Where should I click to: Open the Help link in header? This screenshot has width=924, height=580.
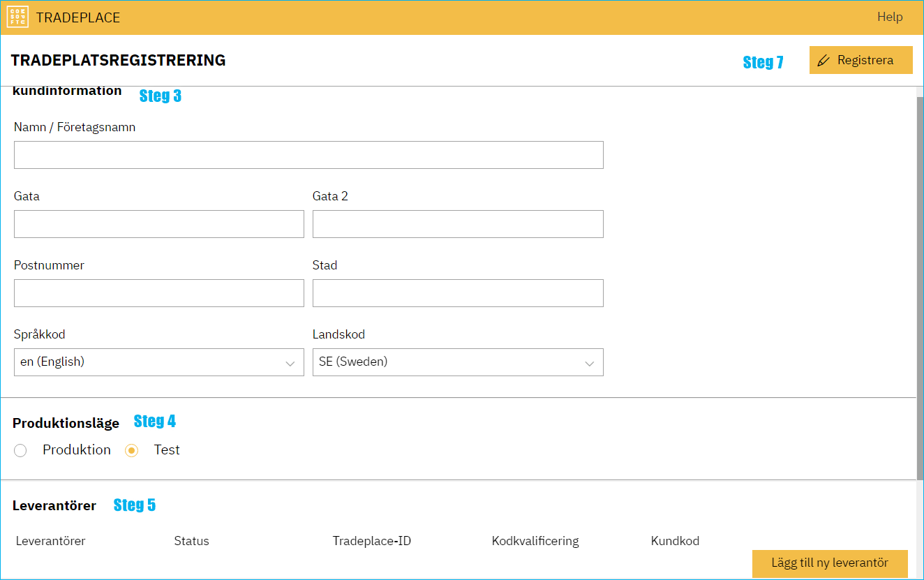click(890, 17)
